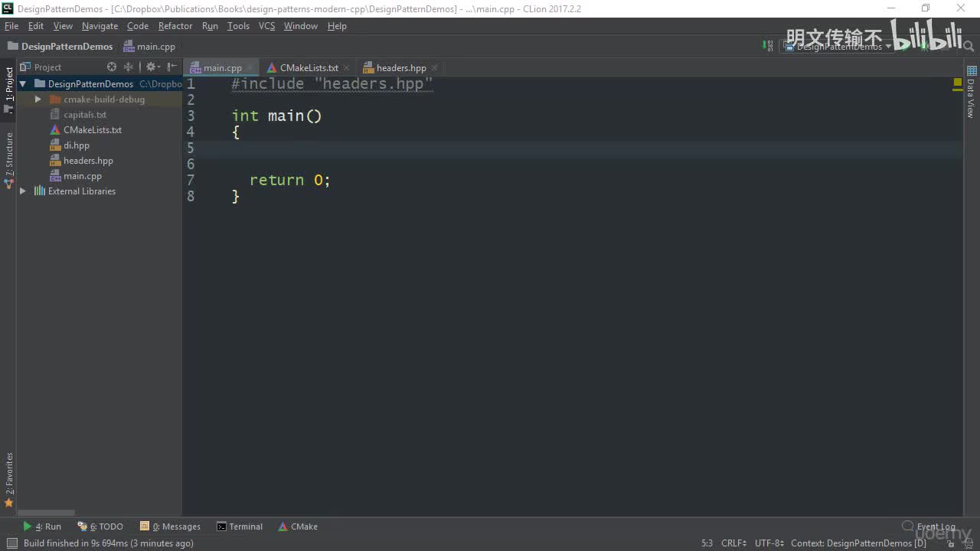Collapse the DesignPatternDemos root folder
The width and height of the screenshot is (980, 551).
(x=23, y=84)
